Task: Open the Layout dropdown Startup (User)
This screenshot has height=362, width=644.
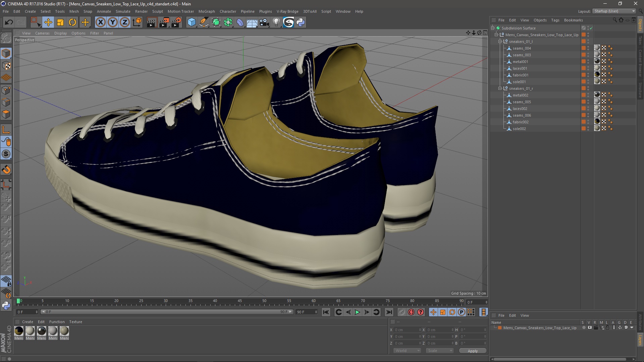Action: coord(614,11)
